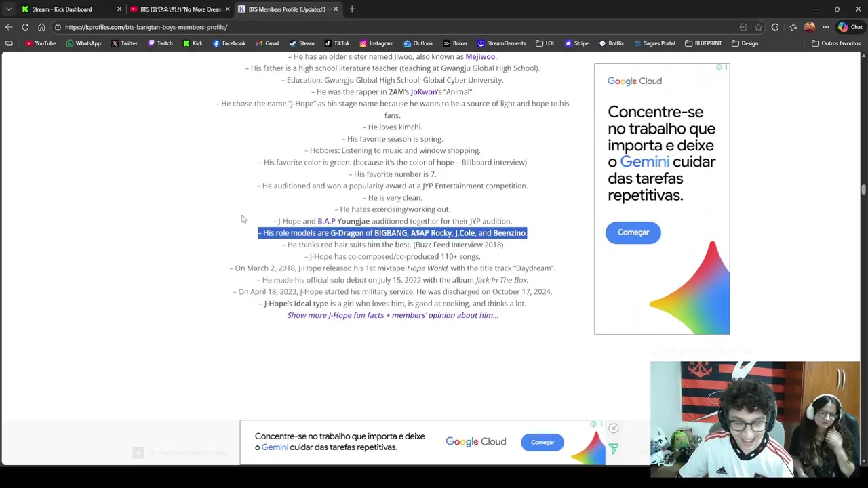Open the B.A.P link
This screenshot has height=488, width=868.
pyautogui.click(x=326, y=221)
